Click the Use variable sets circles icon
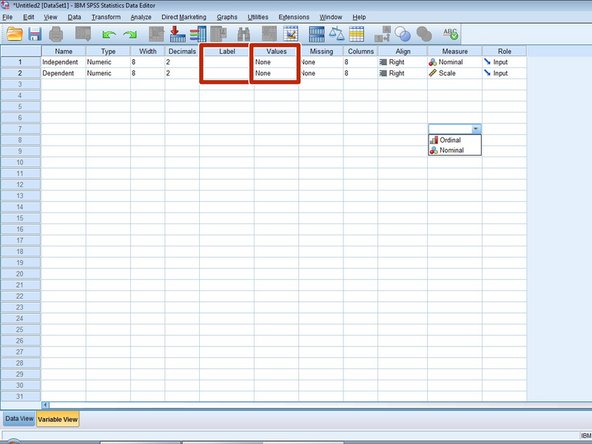 pos(403,34)
